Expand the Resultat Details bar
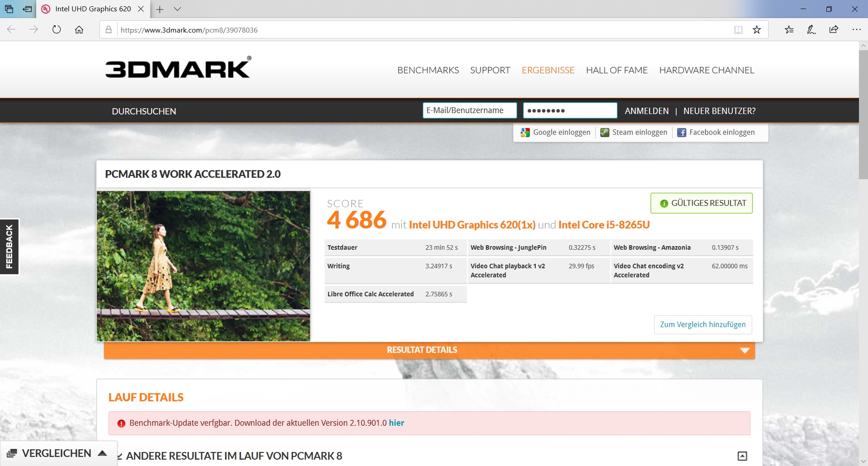The image size is (868, 466). point(429,350)
